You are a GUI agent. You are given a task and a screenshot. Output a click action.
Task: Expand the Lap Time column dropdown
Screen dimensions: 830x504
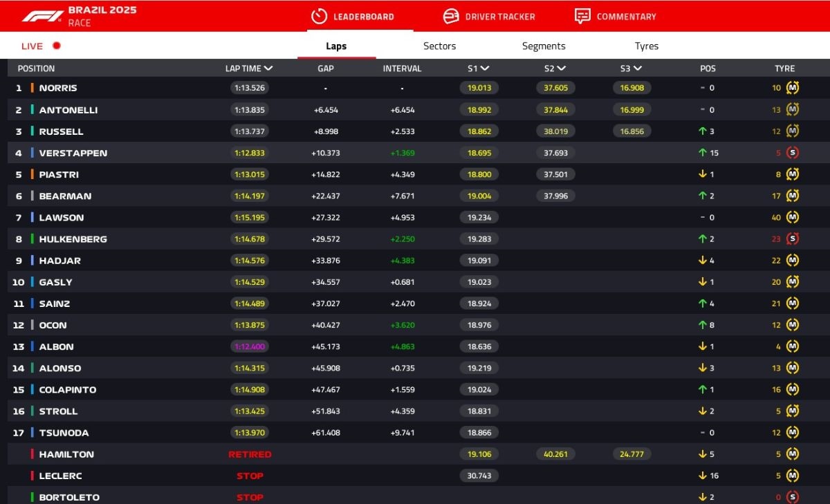coord(268,68)
